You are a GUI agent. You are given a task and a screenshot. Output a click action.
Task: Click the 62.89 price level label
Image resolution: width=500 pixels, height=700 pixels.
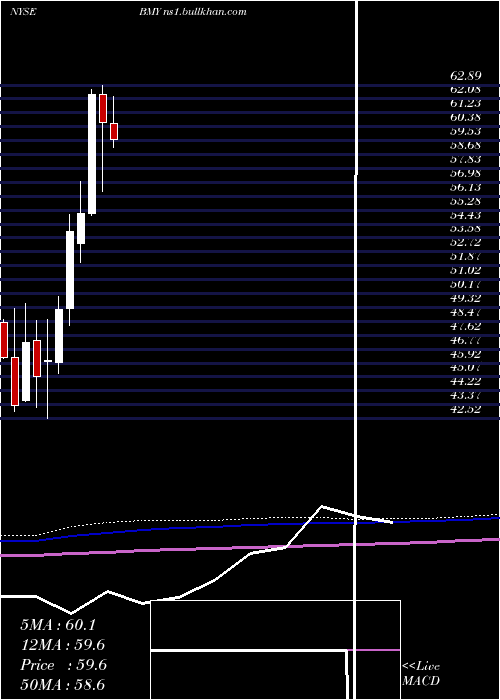465,76
